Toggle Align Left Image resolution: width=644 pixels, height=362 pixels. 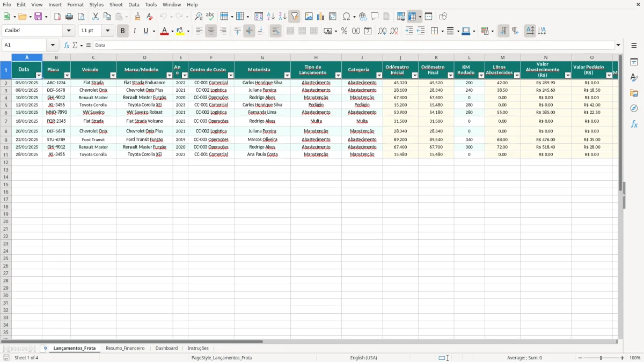(x=199, y=31)
